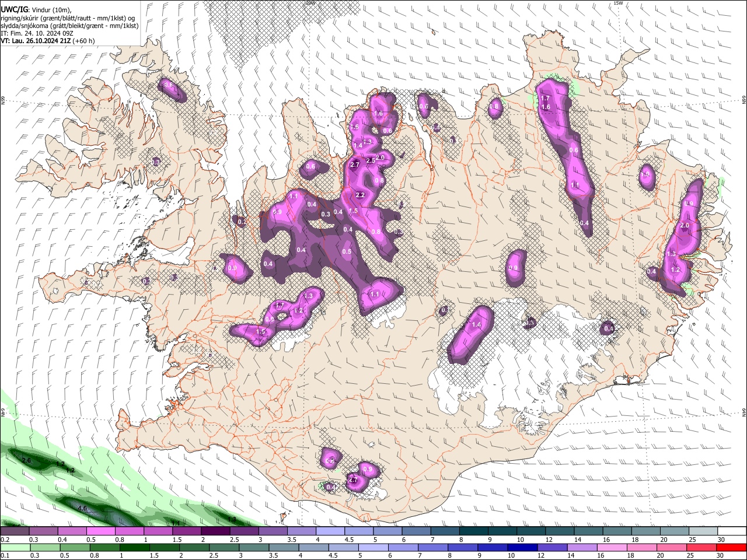Pick the light purple 14–16 swatch, lower scale

tap(582, 548)
